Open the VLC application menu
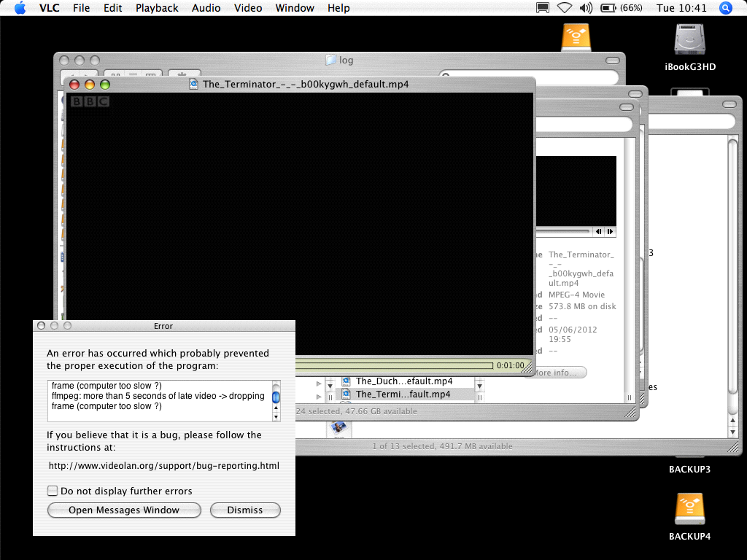The image size is (747, 560). [x=49, y=8]
